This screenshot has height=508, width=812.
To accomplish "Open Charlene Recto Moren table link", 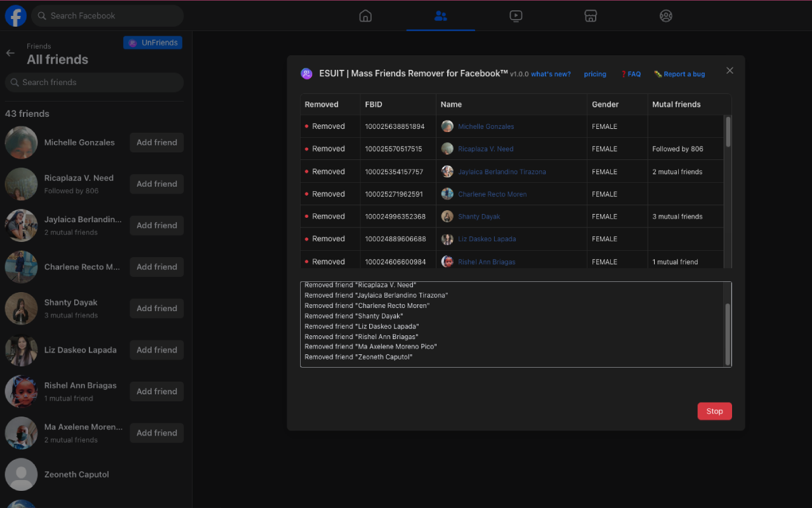I will pos(492,194).
